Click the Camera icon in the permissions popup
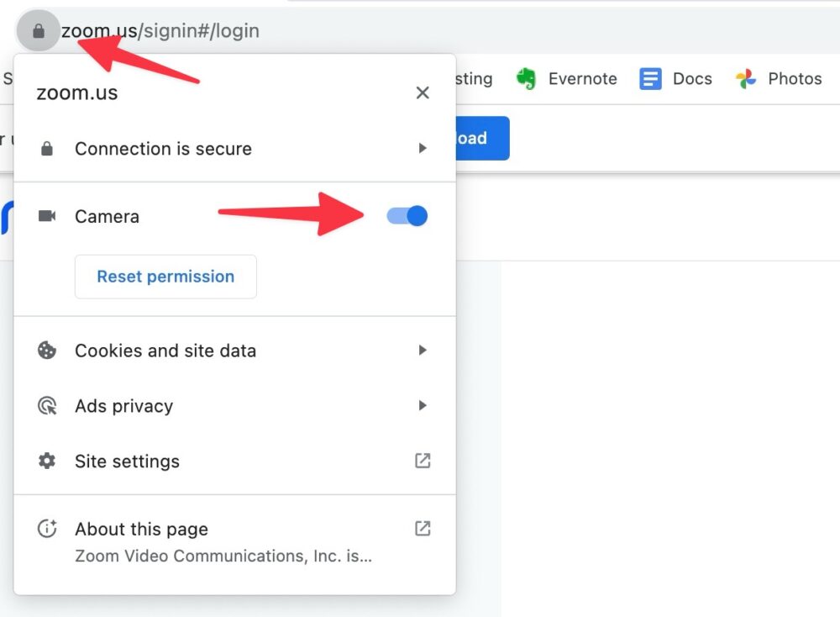This screenshot has height=617, width=840. tap(47, 216)
